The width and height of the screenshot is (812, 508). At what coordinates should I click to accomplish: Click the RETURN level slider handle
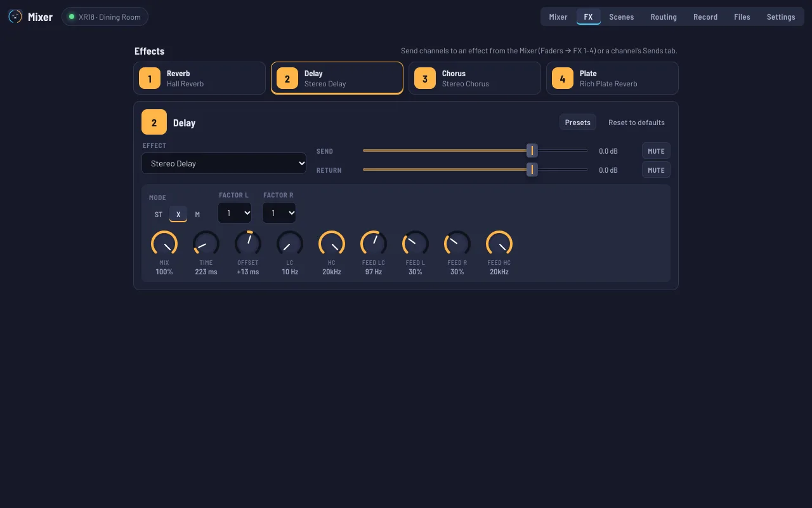pos(532,170)
